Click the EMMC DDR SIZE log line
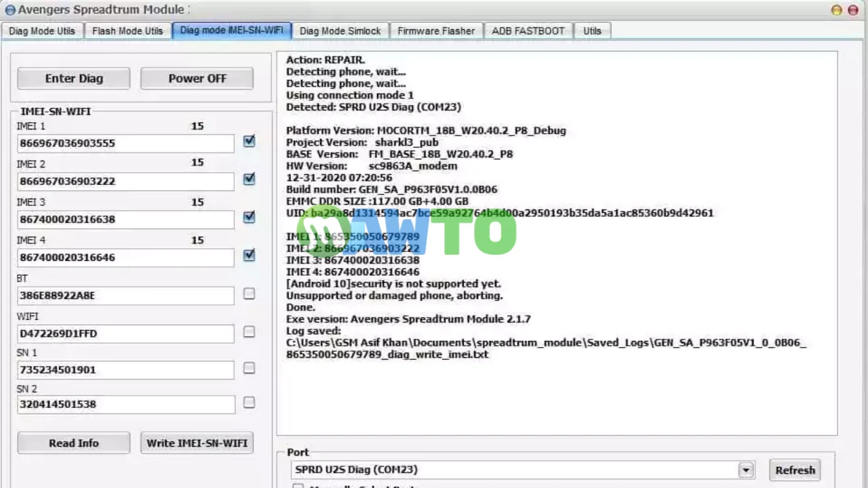The width and height of the screenshot is (868, 488). point(377,201)
